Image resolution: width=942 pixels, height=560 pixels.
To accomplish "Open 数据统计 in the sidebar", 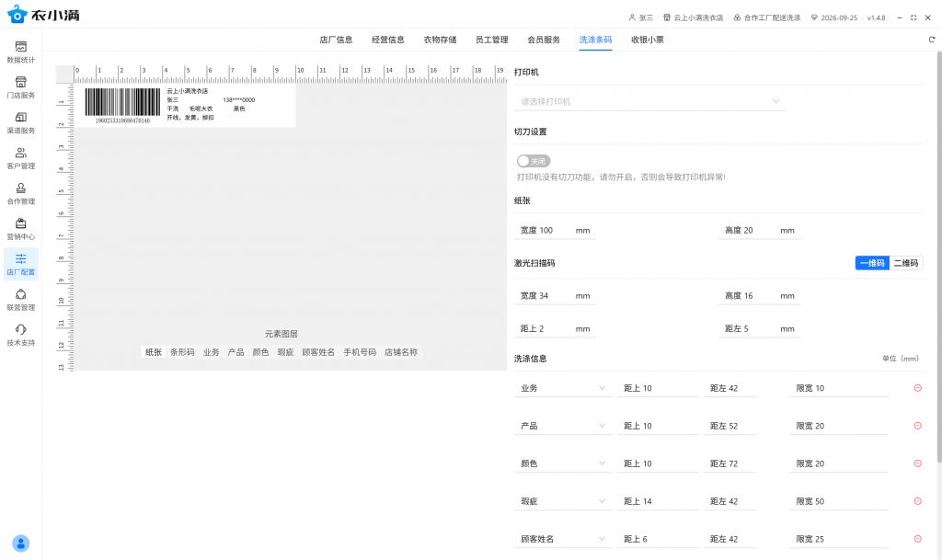I will 20,51.
